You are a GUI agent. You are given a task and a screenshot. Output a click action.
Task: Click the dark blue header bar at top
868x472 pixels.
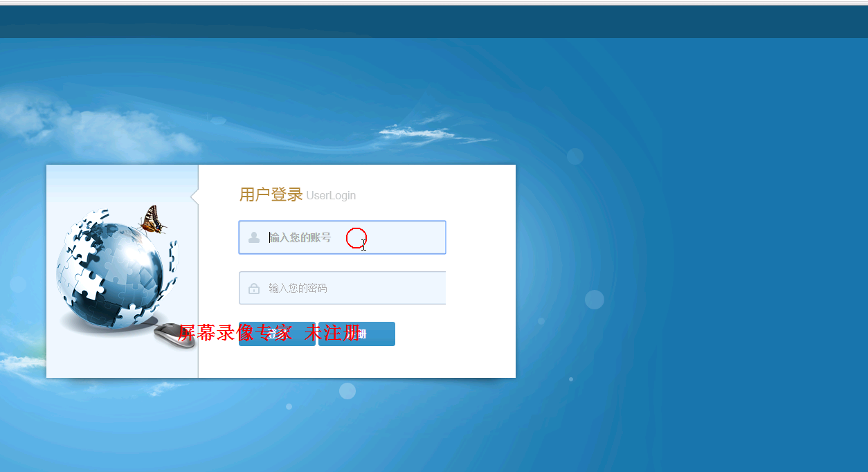click(434, 21)
